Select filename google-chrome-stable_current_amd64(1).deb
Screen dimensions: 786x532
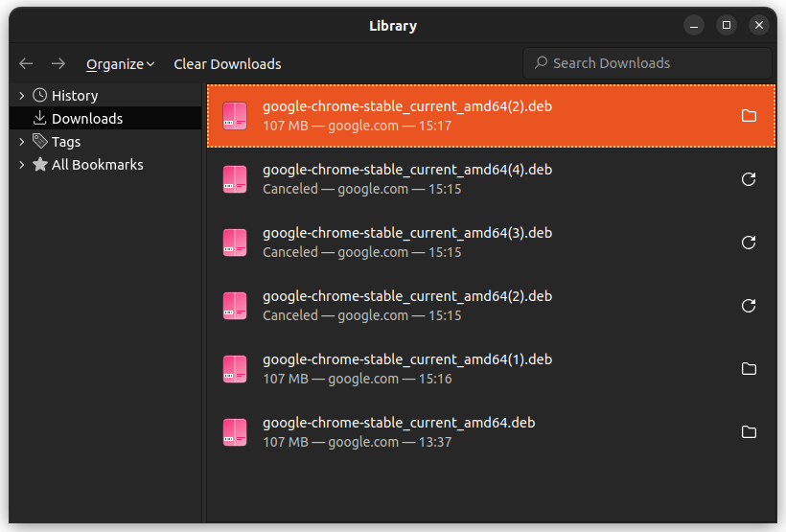[407, 359]
